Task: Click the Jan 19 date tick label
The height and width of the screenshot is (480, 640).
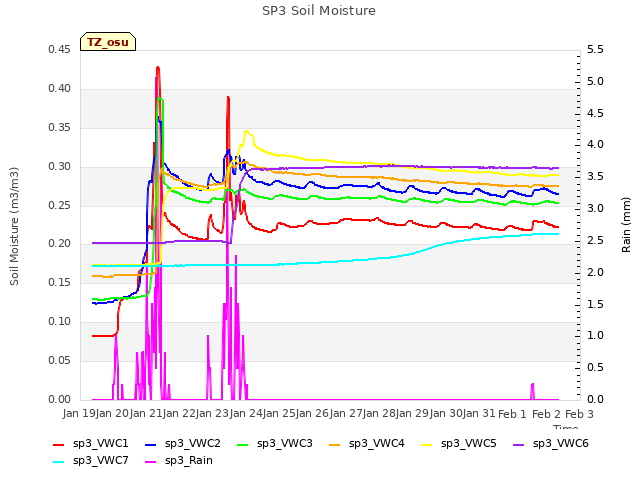Action: (80, 414)
